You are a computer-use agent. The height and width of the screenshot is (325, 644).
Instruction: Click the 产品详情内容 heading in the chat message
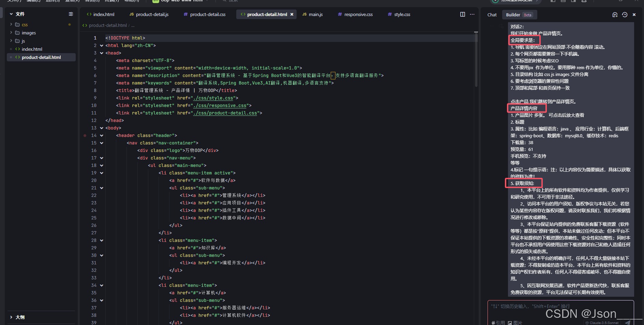tap(524, 108)
